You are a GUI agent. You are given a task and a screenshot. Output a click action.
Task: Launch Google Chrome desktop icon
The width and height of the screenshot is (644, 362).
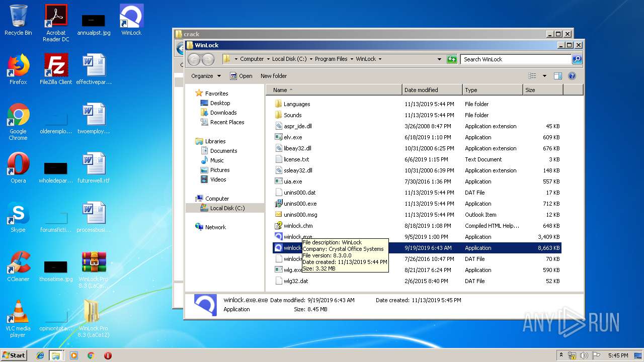pos(18,122)
